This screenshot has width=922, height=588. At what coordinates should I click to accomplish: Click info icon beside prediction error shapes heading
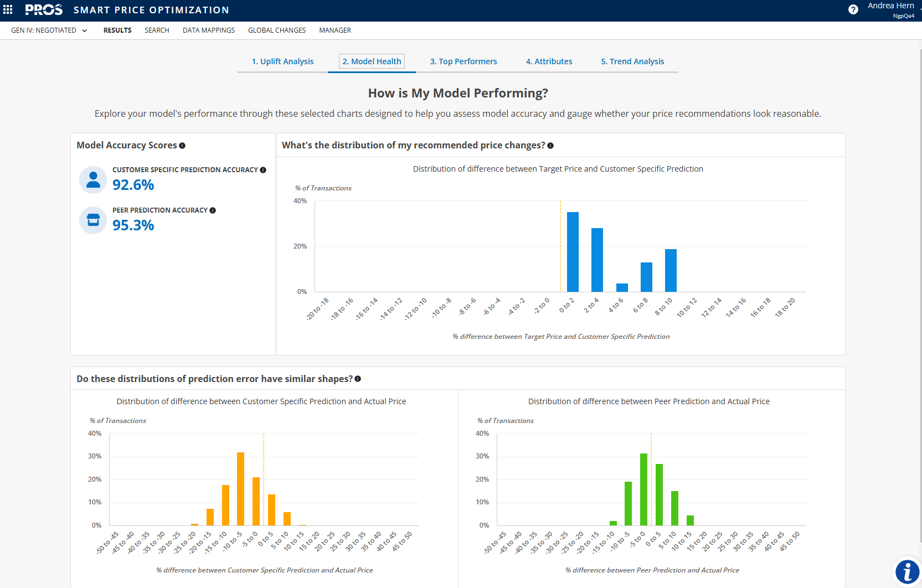click(358, 379)
